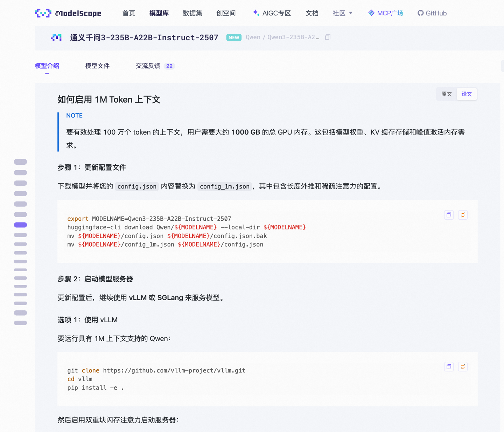Switch to 原文 to view original text

[446, 94]
